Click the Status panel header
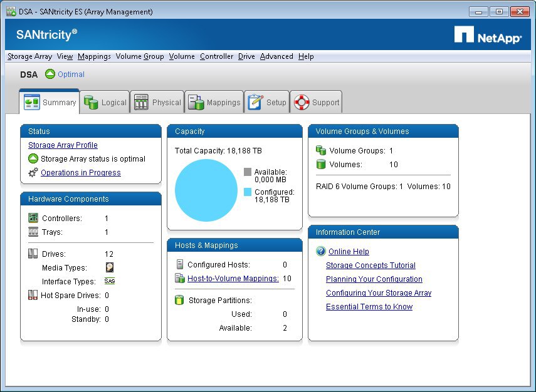 (x=90, y=131)
